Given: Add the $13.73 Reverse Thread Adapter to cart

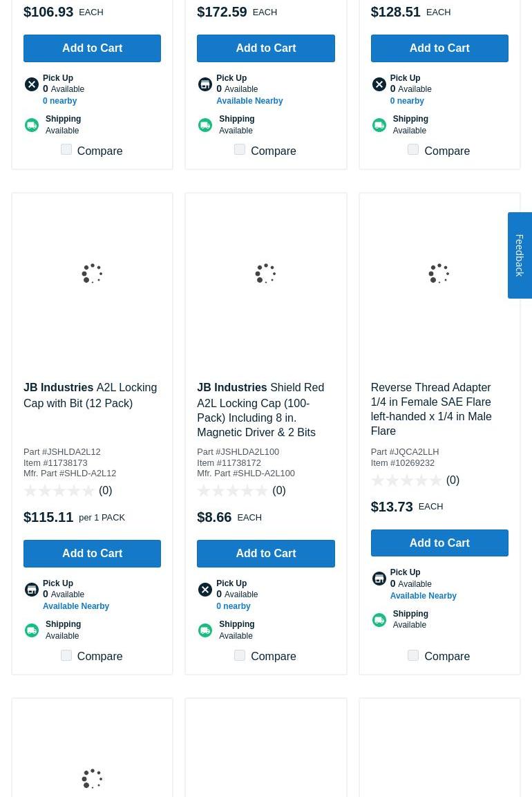Looking at the screenshot, I should 439,543.
